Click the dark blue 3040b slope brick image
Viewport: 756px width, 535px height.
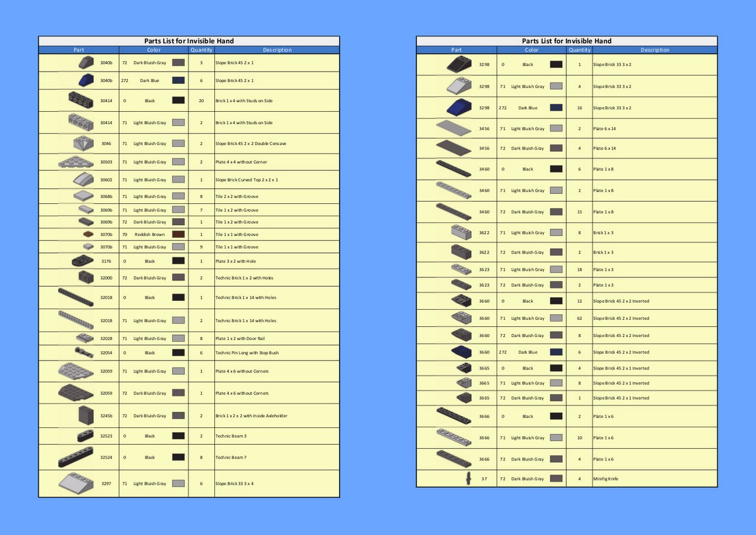pyautogui.click(x=86, y=80)
